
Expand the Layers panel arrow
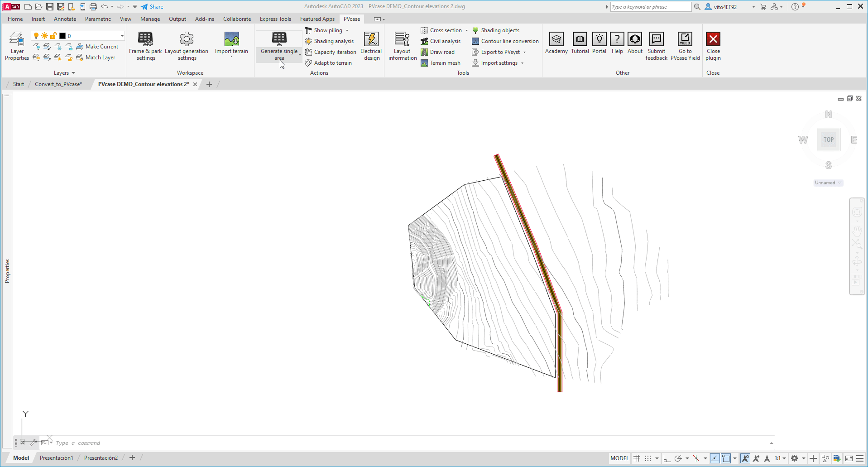tap(73, 73)
